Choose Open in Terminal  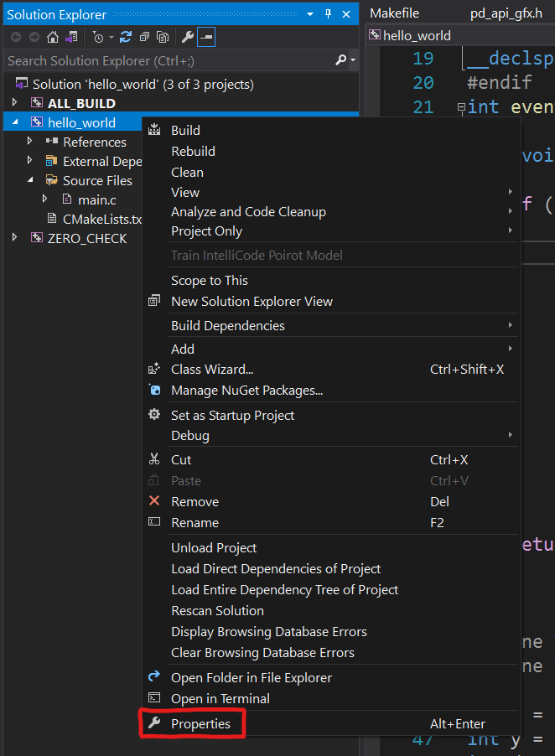coord(331,699)
